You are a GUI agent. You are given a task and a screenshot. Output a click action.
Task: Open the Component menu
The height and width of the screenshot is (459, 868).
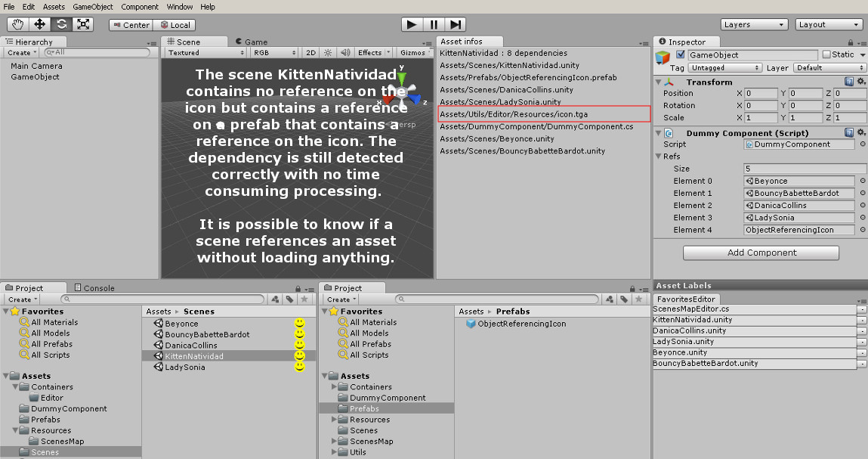(140, 7)
